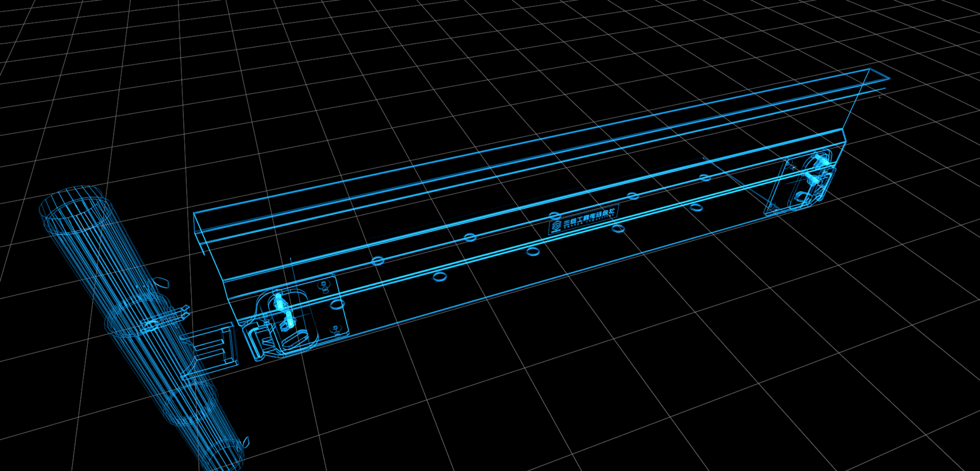Viewport: 980px width, 471px height.
Task: Click the rightmost hole in upper hole row
Action: [705, 177]
